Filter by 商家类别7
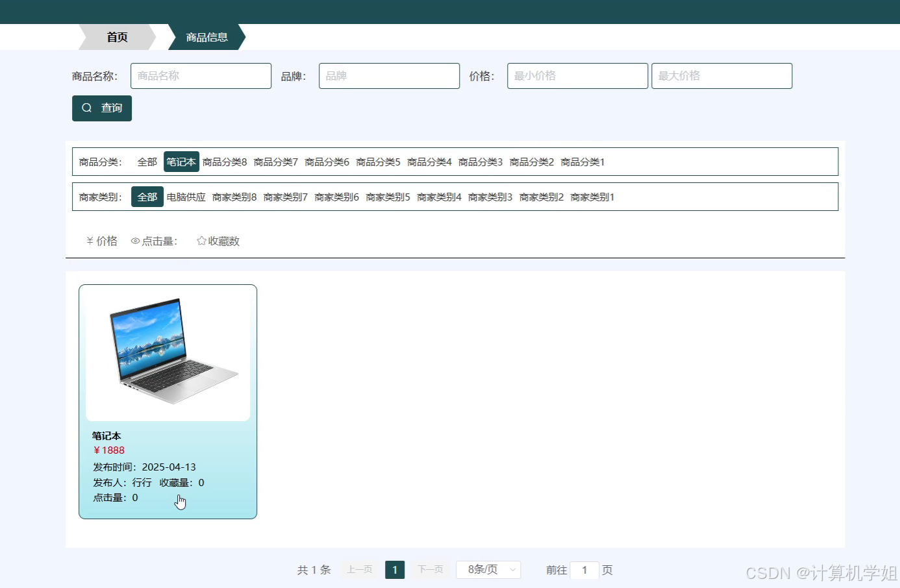This screenshot has height=588, width=900. [x=286, y=197]
